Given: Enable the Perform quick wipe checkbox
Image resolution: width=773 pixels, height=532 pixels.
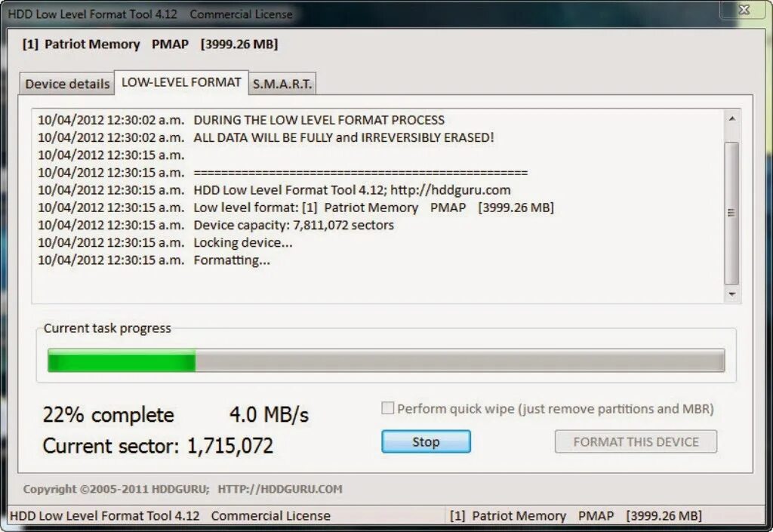Looking at the screenshot, I should pyautogui.click(x=388, y=407).
